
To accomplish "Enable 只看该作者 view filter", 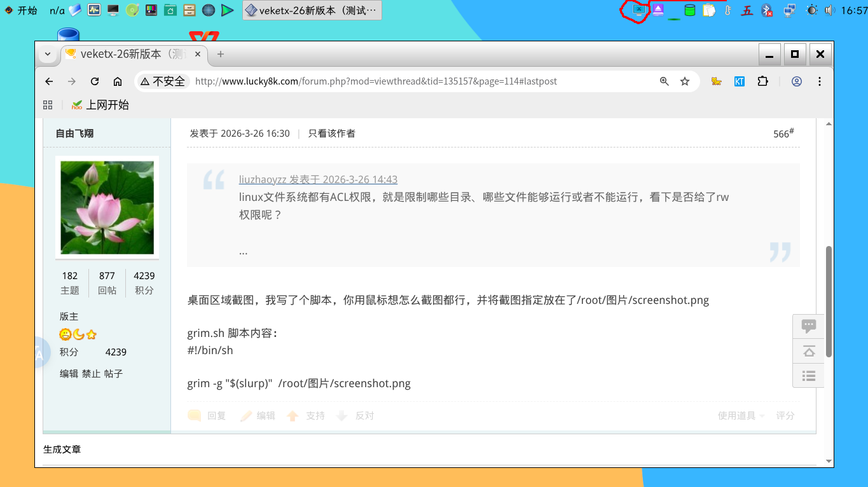I will click(331, 134).
